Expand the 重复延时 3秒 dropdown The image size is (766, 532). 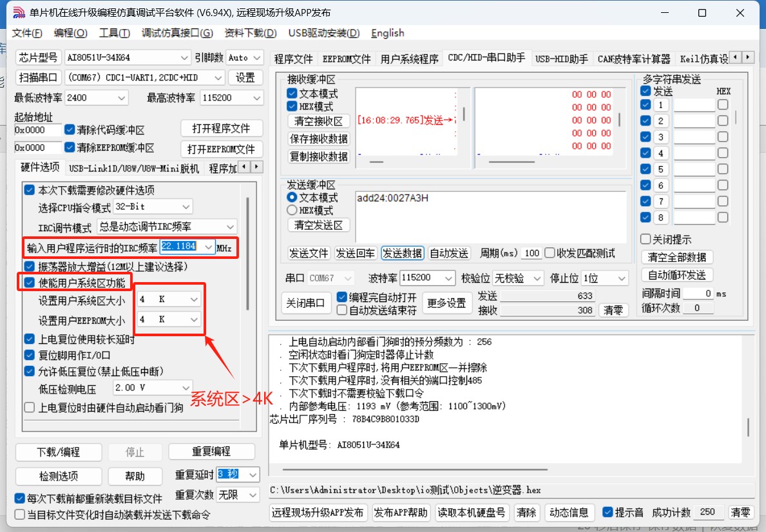[x=253, y=474]
